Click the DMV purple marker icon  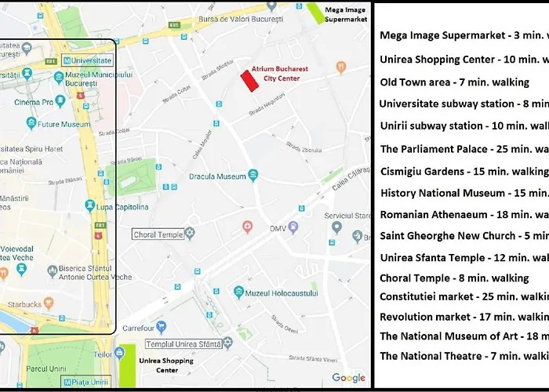(293, 227)
